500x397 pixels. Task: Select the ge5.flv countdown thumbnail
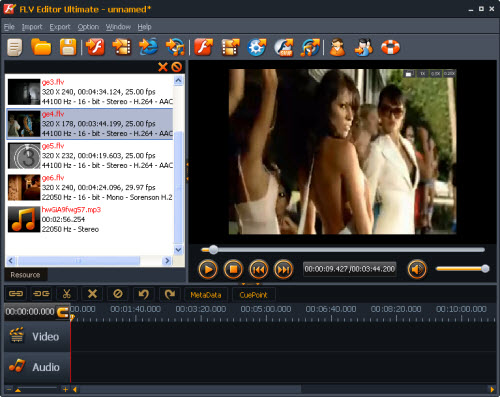click(24, 156)
